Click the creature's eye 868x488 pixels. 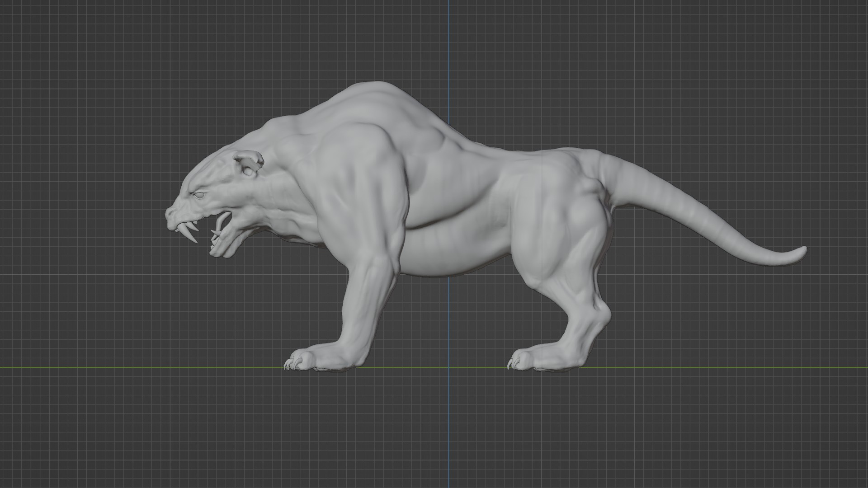[x=199, y=195]
